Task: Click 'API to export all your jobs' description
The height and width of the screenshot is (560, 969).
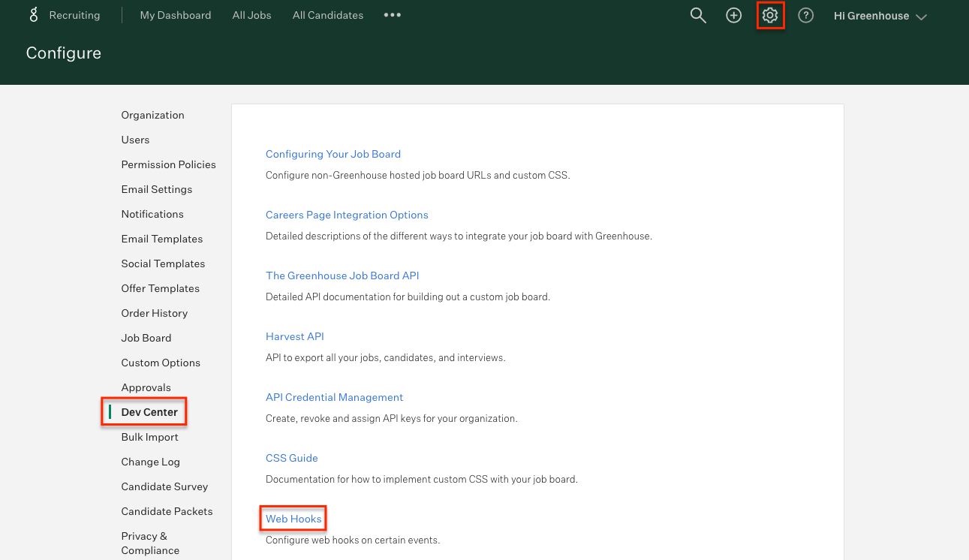Action: tap(386, 357)
